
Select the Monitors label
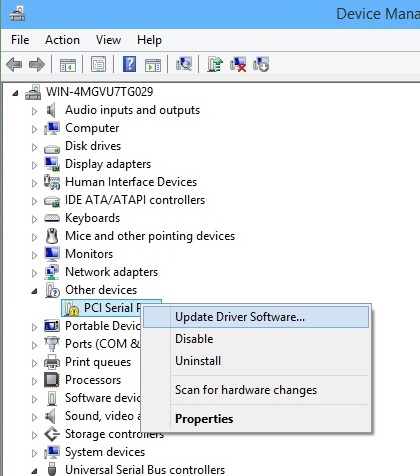coord(89,254)
